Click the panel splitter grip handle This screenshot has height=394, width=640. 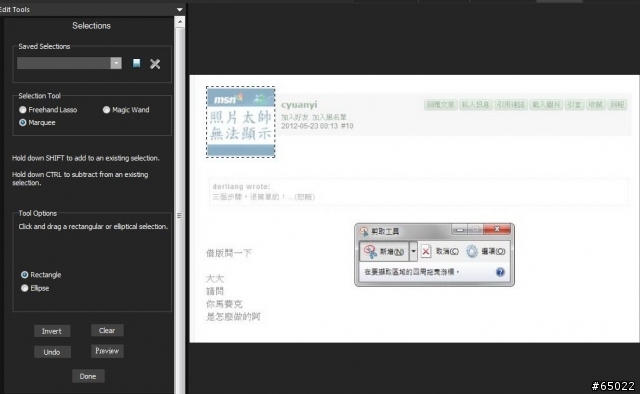[x=179, y=215]
